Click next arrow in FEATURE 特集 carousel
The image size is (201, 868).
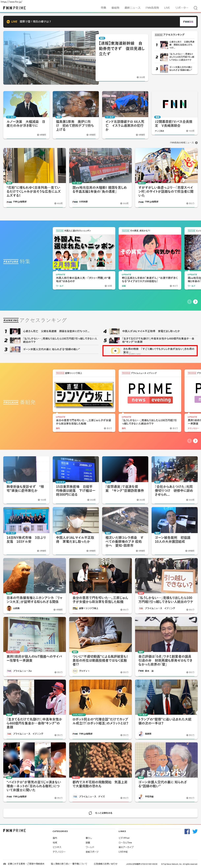coord(195,302)
